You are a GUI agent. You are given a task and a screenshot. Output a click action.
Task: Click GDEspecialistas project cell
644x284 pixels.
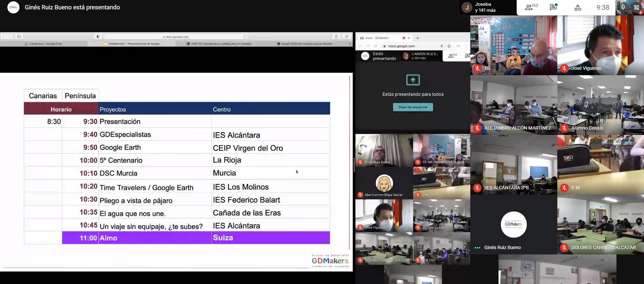tap(155, 134)
